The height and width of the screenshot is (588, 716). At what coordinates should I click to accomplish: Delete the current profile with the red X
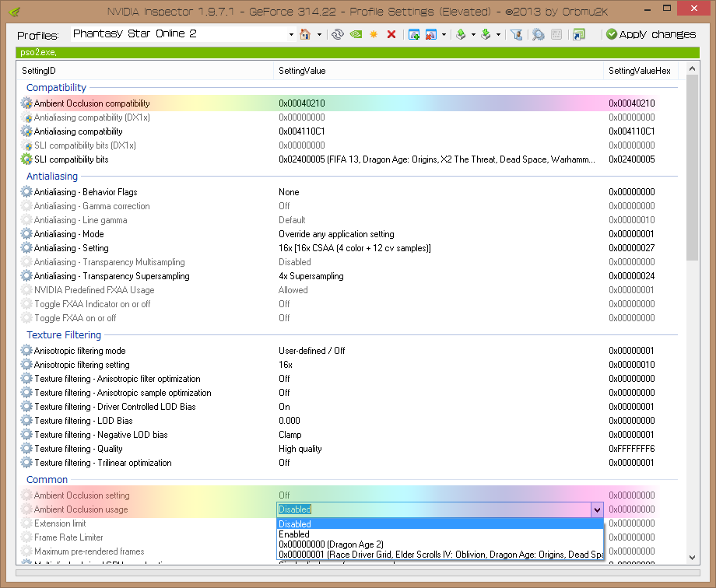pos(391,34)
